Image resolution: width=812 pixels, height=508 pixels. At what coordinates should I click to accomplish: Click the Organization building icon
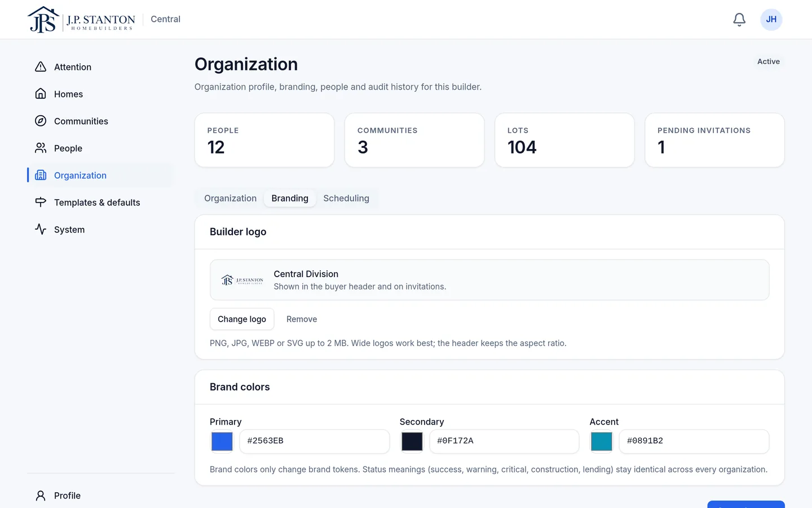coord(41,175)
